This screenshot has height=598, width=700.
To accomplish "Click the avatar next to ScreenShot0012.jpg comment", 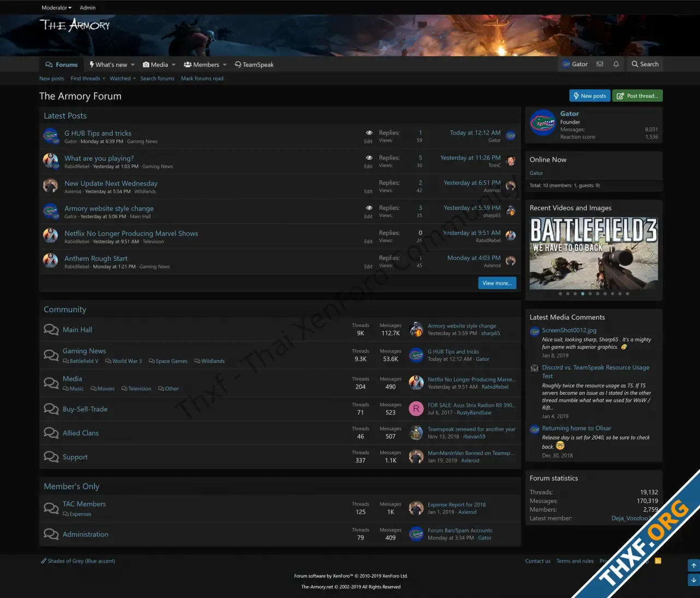I will (x=535, y=331).
